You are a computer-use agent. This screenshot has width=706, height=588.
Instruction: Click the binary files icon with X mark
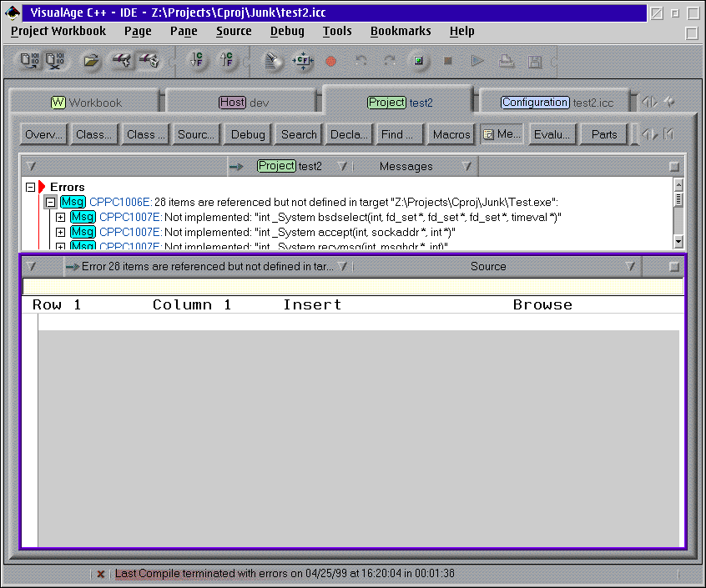[55, 61]
